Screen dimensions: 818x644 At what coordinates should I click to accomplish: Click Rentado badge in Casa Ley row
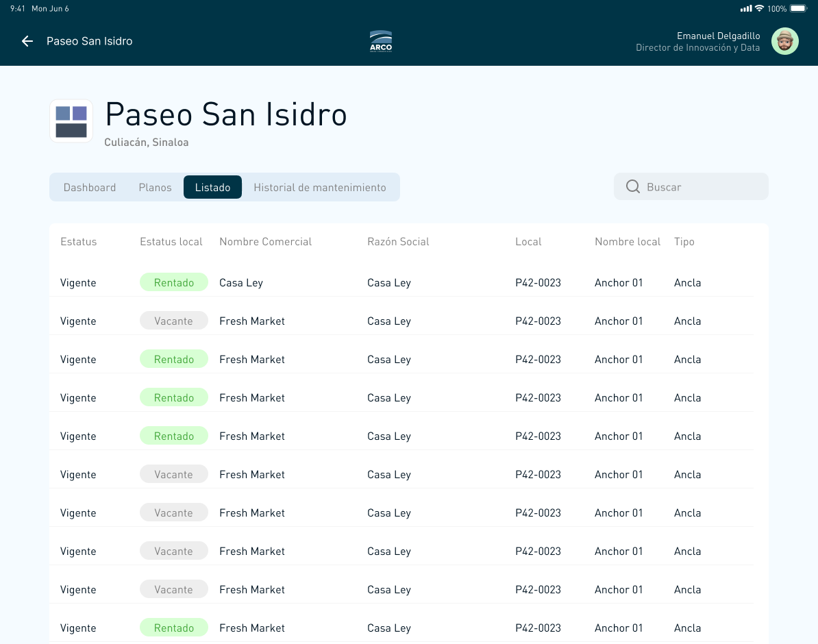pyautogui.click(x=174, y=282)
